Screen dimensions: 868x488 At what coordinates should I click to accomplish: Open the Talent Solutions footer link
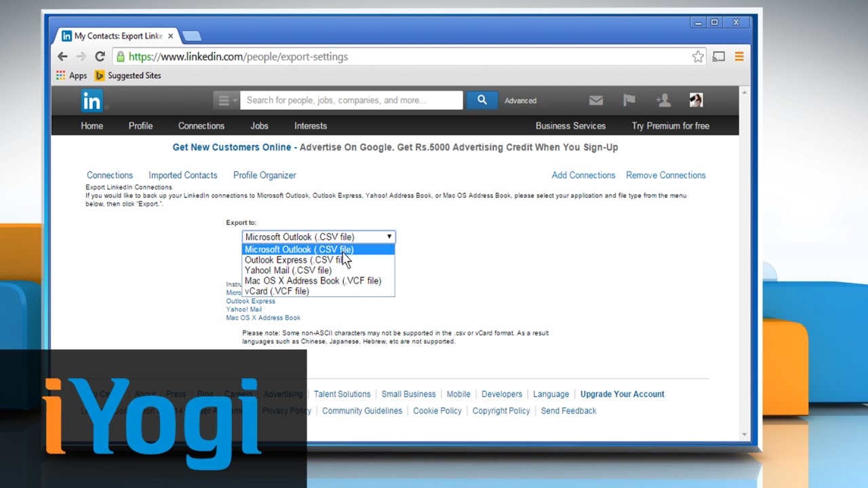pyautogui.click(x=342, y=394)
